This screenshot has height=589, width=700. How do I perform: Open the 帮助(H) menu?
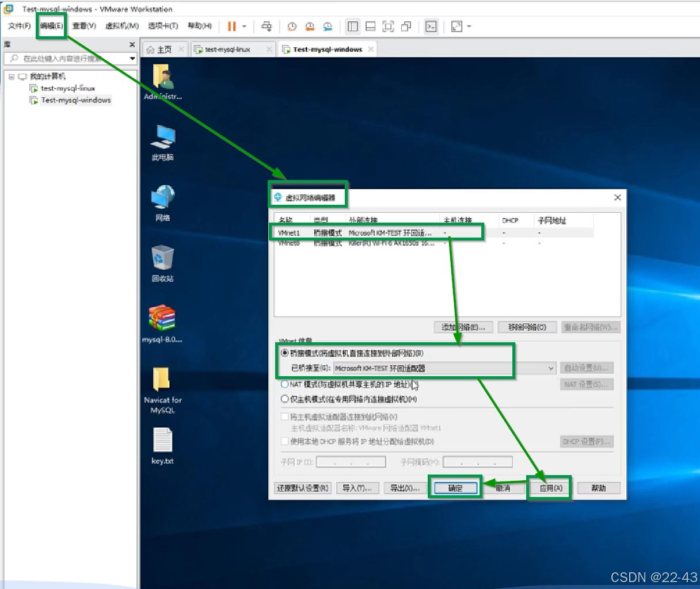coord(200,26)
